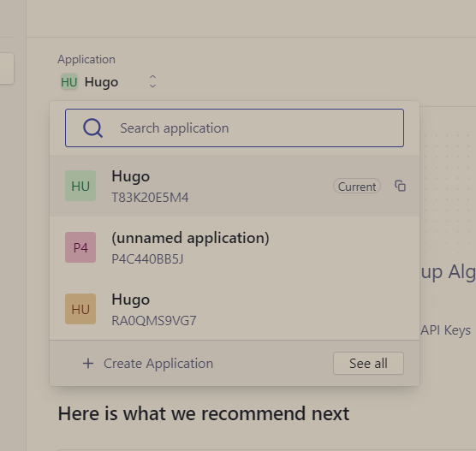Focus the Search application field
The height and width of the screenshot is (451, 476).
[235, 128]
